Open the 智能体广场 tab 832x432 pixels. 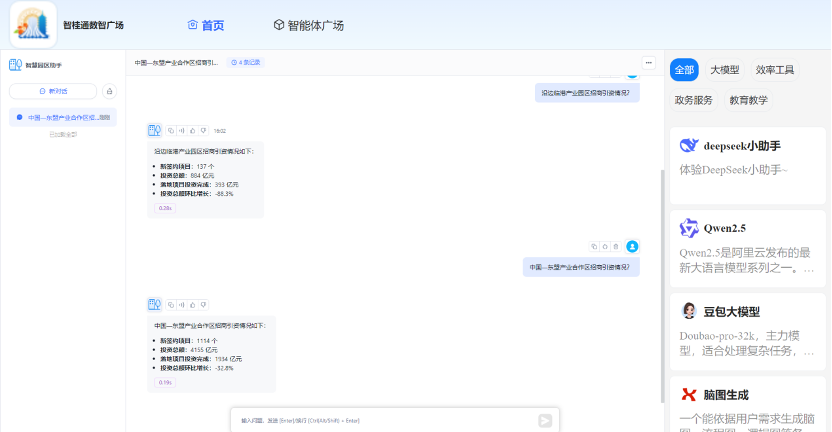coord(308,25)
